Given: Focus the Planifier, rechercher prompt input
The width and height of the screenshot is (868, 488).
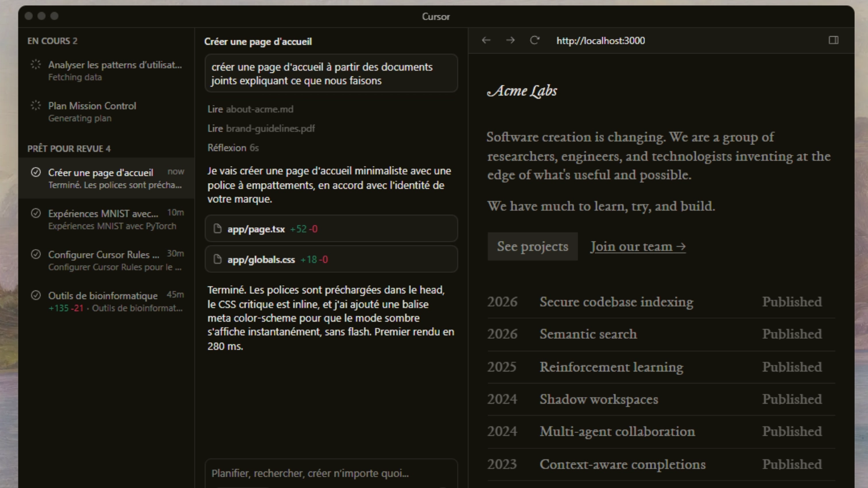Looking at the screenshot, I should tap(331, 474).
